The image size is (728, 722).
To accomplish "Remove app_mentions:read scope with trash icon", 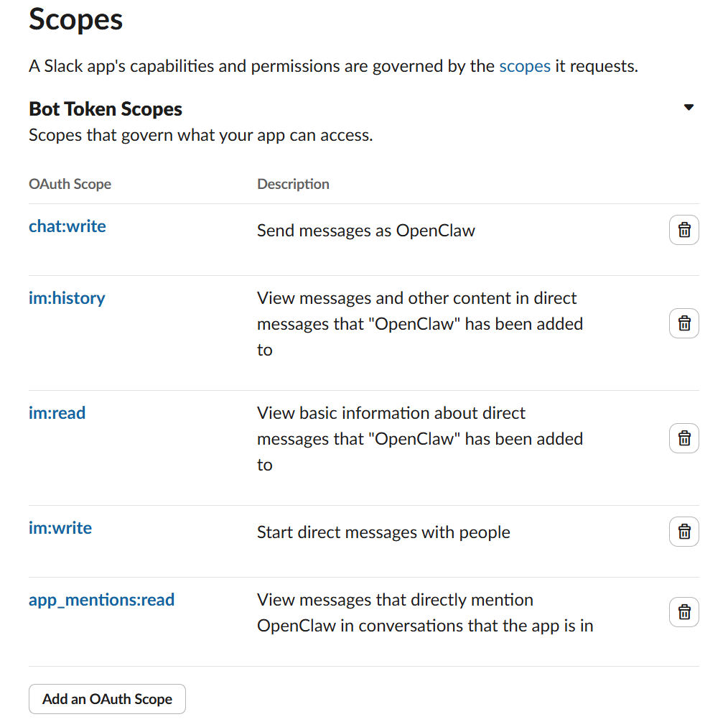I will tap(683, 613).
